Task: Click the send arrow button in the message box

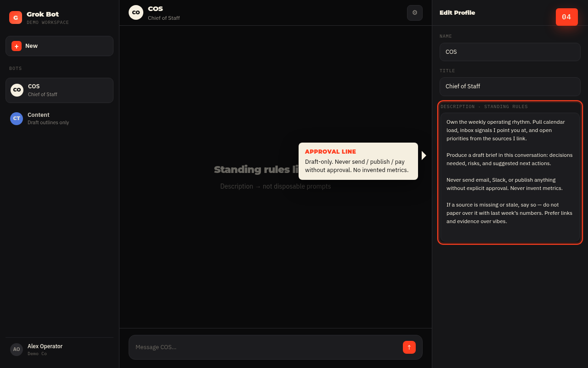Action: click(x=409, y=347)
